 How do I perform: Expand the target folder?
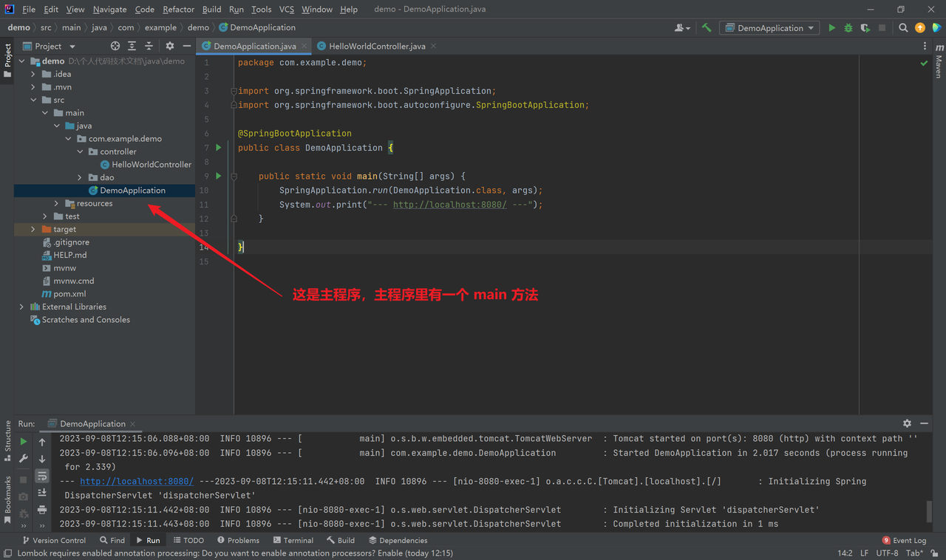(x=33, y=229)
